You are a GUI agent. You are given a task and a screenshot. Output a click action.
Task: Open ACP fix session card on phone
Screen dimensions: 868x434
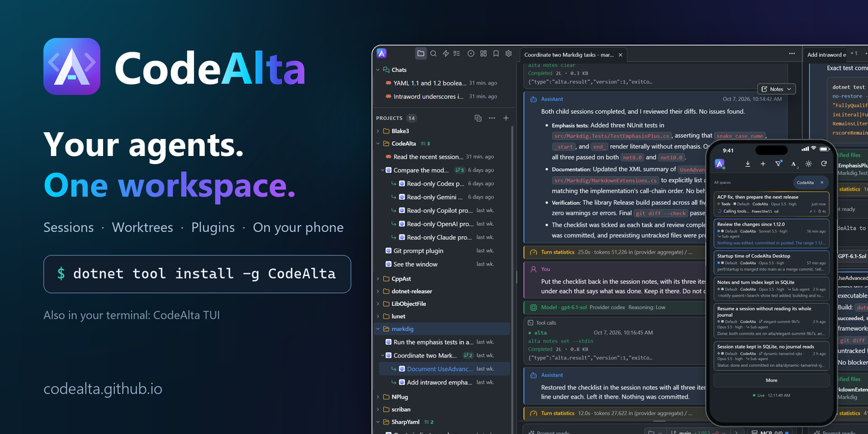tap(772, 203)
